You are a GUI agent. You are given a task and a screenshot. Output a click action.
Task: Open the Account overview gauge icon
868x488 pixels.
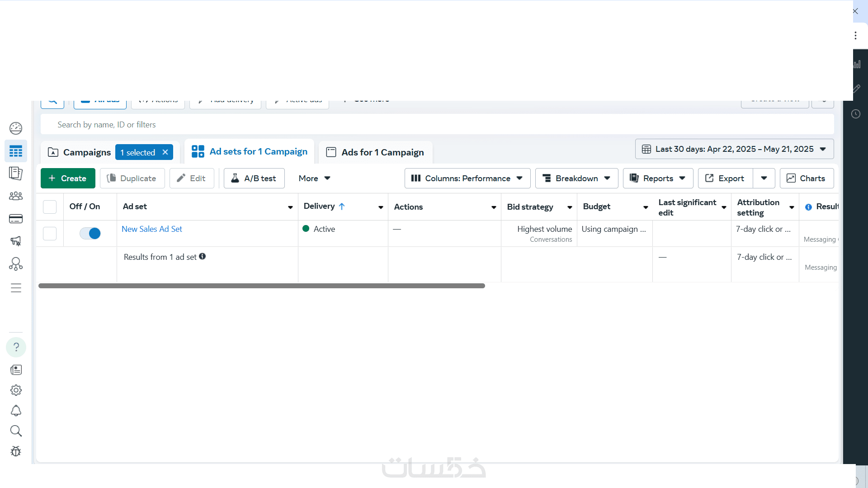point(16,128)
